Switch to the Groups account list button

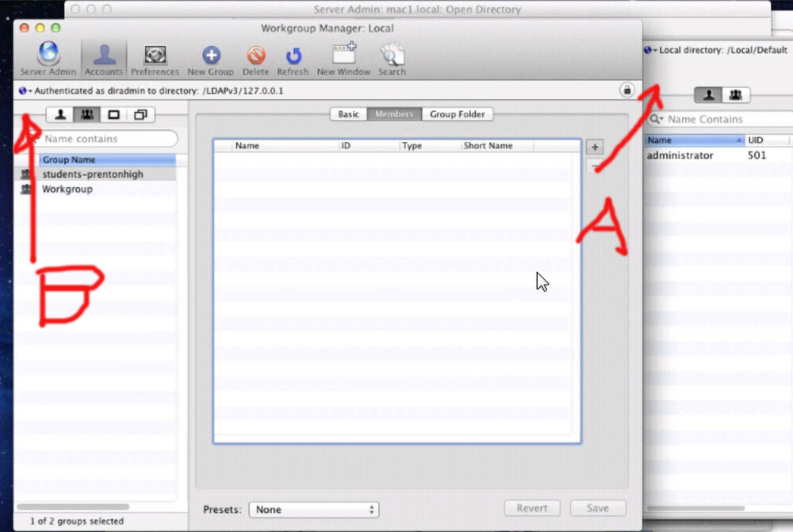click(87, 115)
